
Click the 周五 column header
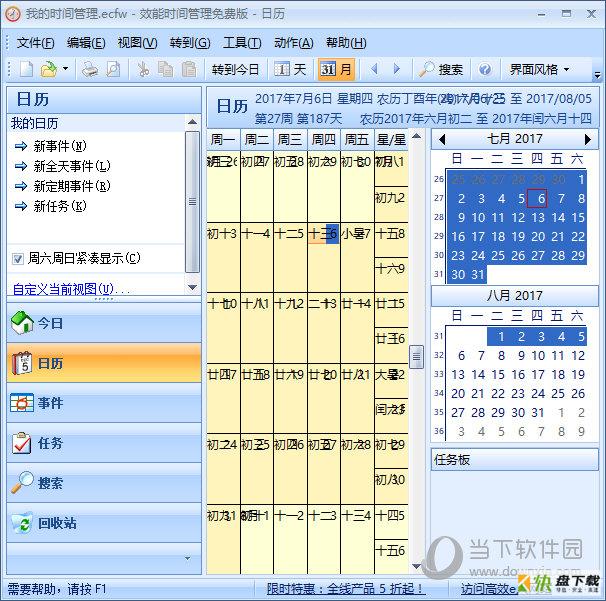[x=357, y=140]
